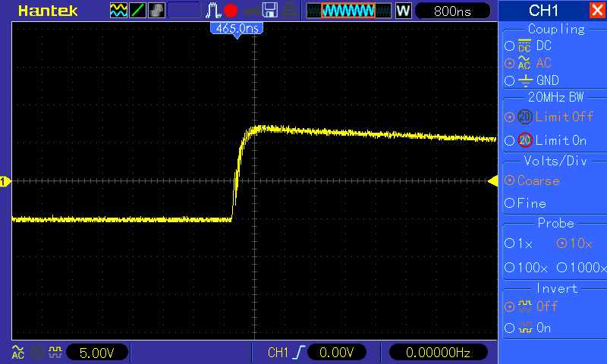Select Coarse Volts/Div adjustment

coord(533,180)
